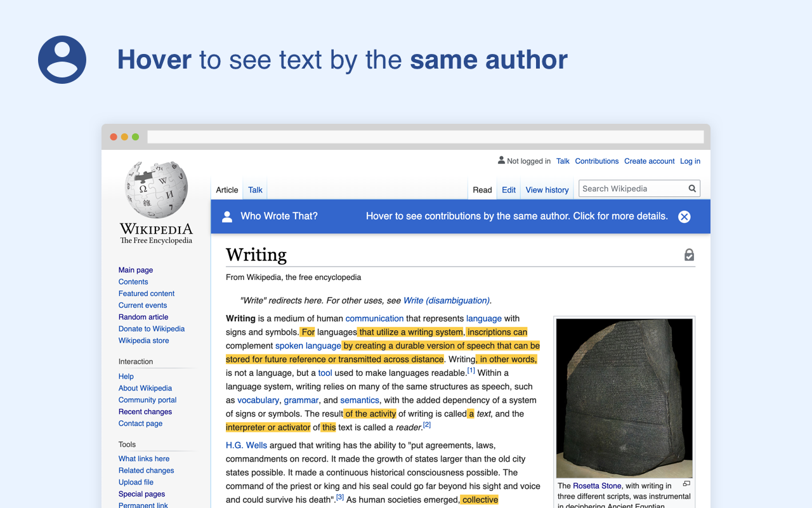
Task: Visit the H.G. Wells article
Action: click(x=246, y=445)
